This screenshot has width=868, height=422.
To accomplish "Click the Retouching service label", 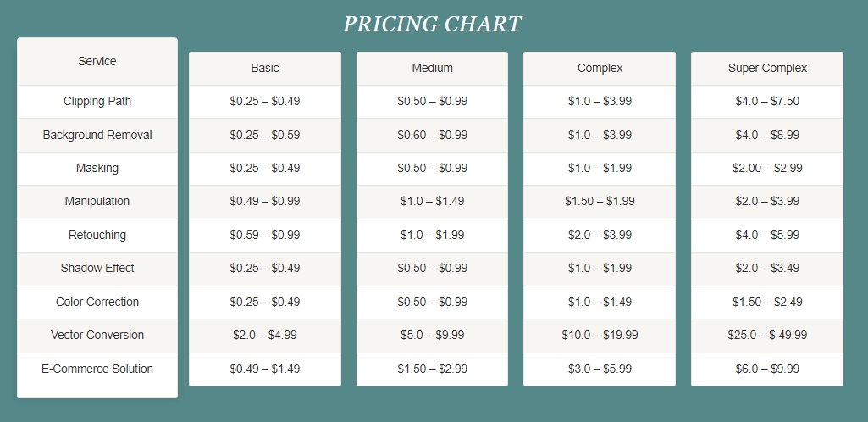I will 97,235.
